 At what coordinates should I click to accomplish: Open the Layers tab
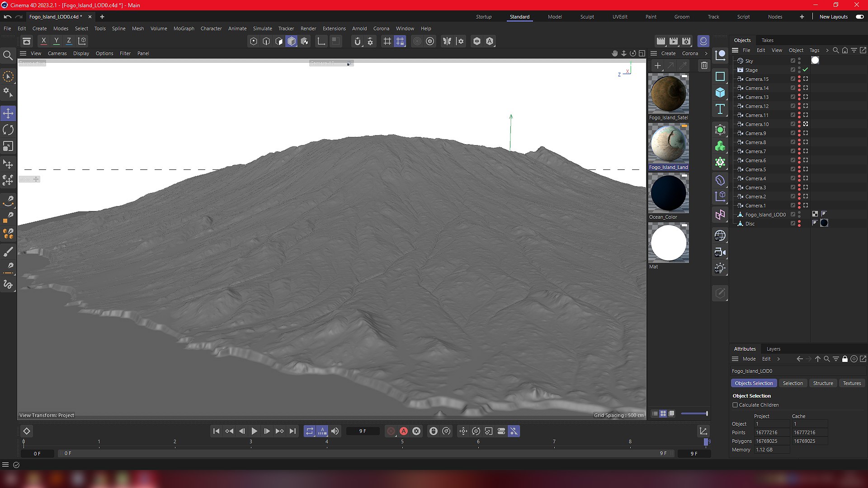[773, 349]
